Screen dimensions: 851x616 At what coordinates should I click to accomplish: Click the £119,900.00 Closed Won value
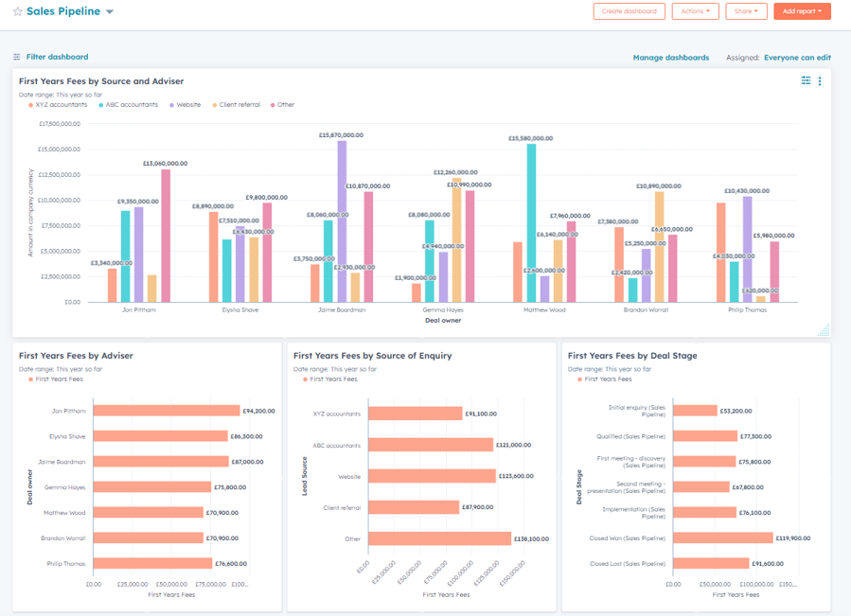tap(793, 538)
